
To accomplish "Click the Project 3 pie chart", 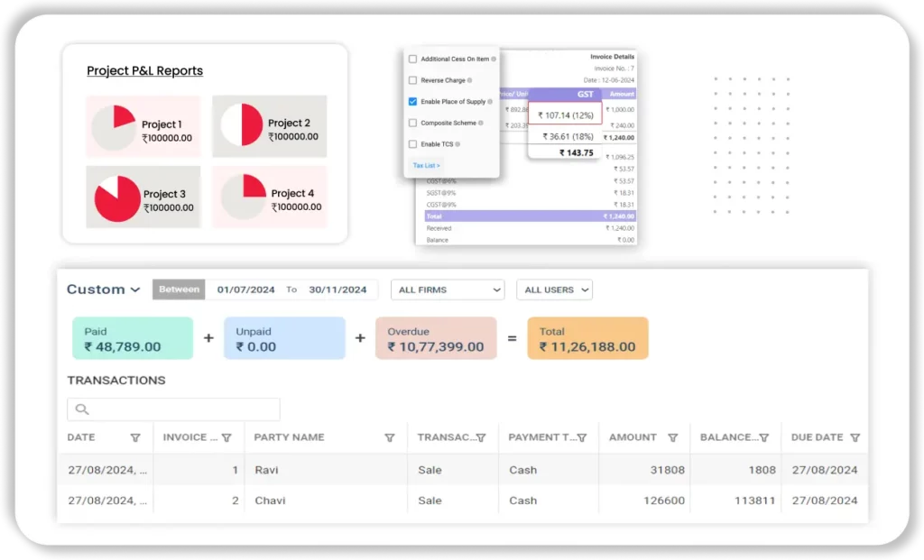I will [117, 197].
